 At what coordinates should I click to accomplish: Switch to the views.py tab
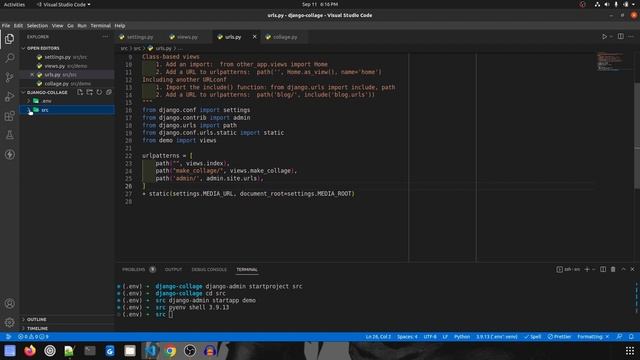click(187, 37)
